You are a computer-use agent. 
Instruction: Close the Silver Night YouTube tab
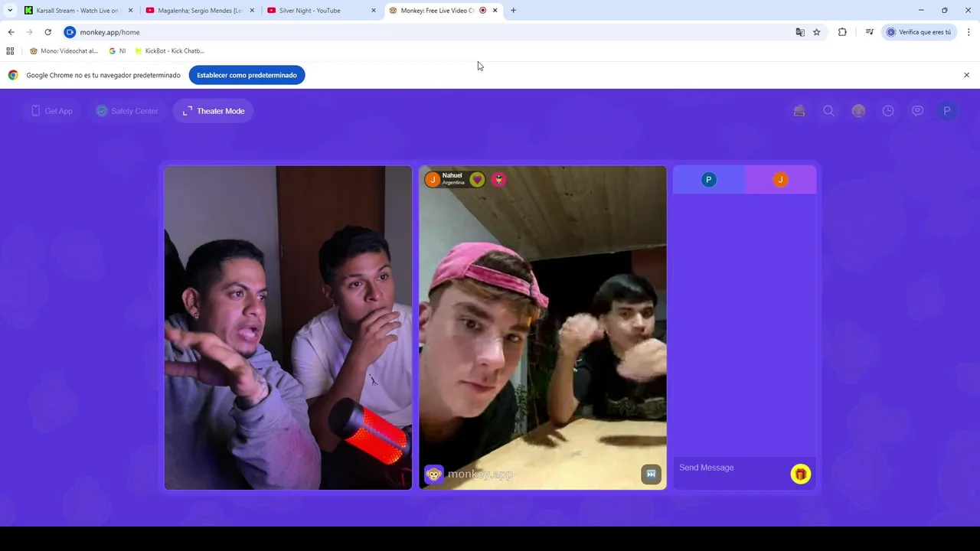pos(374,11)
